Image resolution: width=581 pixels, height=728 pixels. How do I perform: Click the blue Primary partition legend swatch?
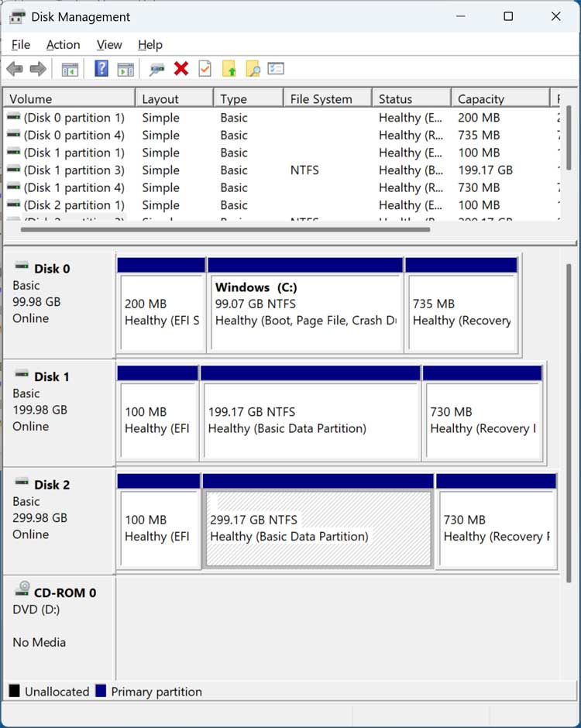coord(101,691)
